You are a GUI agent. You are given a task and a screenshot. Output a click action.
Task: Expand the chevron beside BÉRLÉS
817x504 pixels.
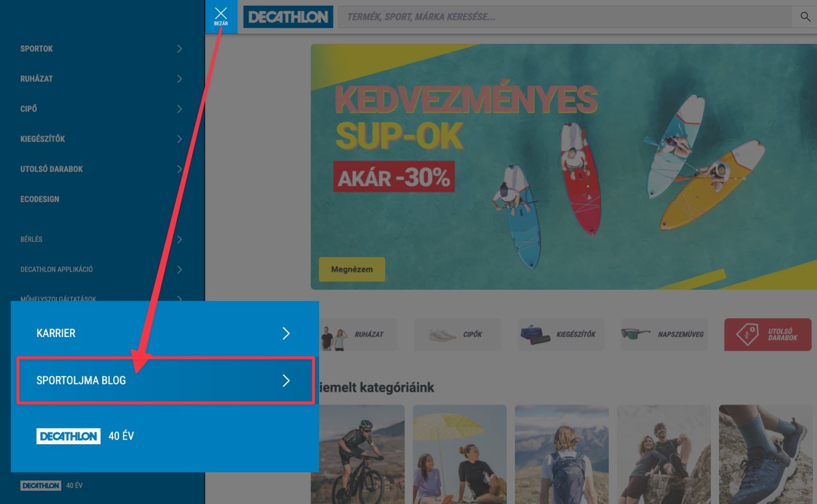point(179,239)
